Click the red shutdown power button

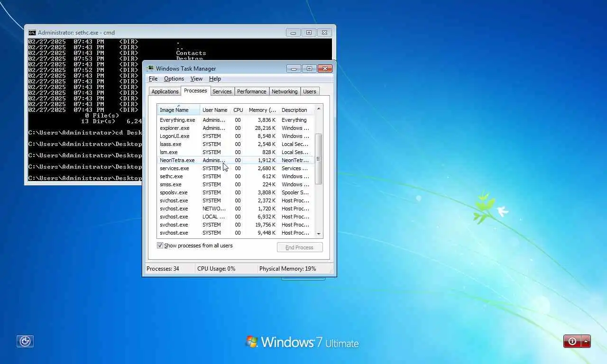point(572,341)
